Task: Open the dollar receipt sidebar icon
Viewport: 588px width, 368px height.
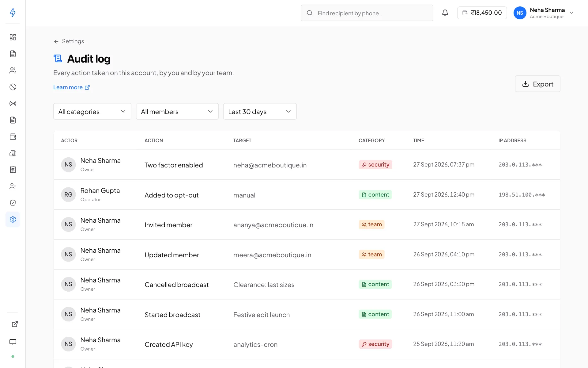Action: 13,170
